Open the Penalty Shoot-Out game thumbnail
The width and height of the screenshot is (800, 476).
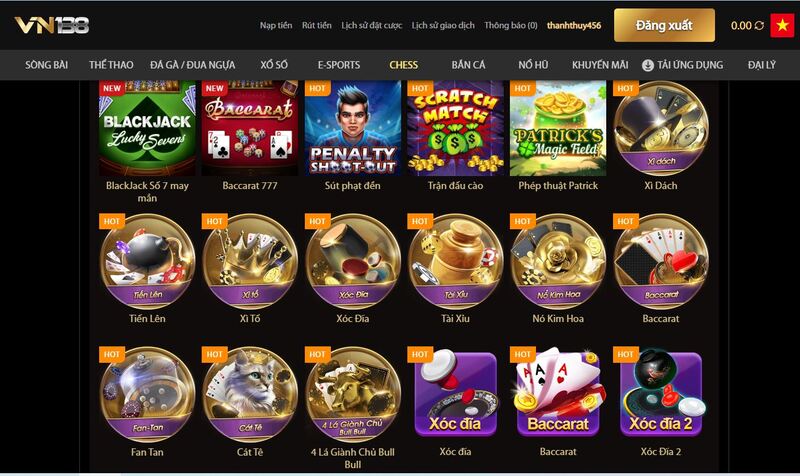point(353,128)
